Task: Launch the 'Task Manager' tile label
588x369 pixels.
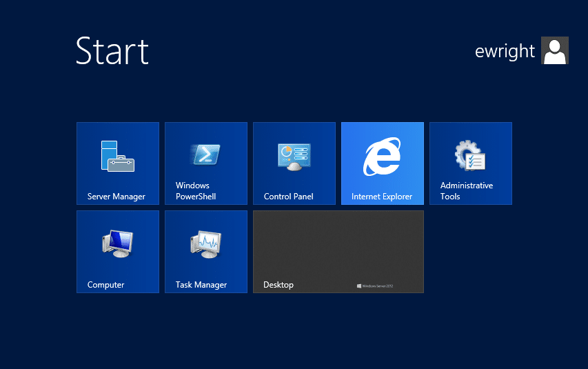Action: point(201,285)
